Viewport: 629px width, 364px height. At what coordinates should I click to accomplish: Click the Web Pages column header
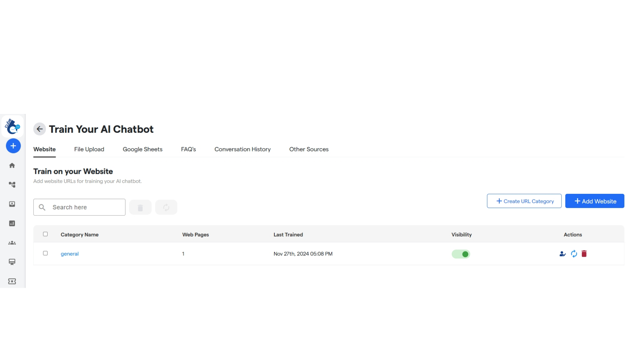click(196, 235)
